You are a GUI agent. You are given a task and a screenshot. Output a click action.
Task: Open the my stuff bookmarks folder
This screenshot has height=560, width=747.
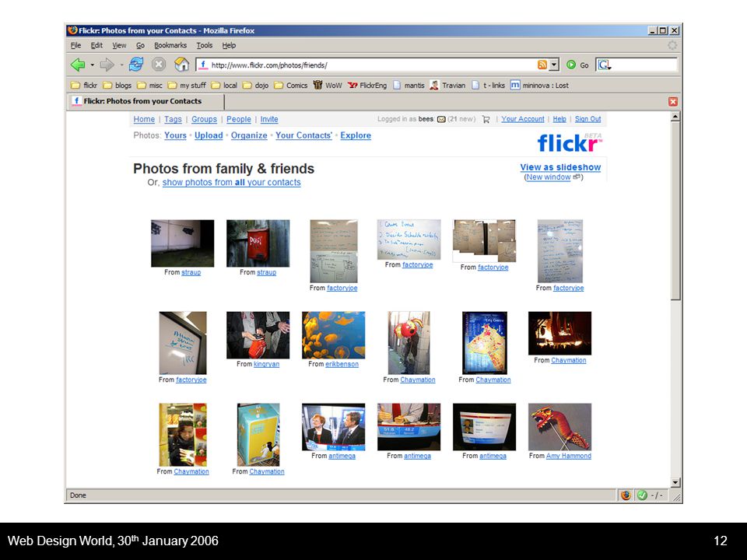(x=187, y=86)
